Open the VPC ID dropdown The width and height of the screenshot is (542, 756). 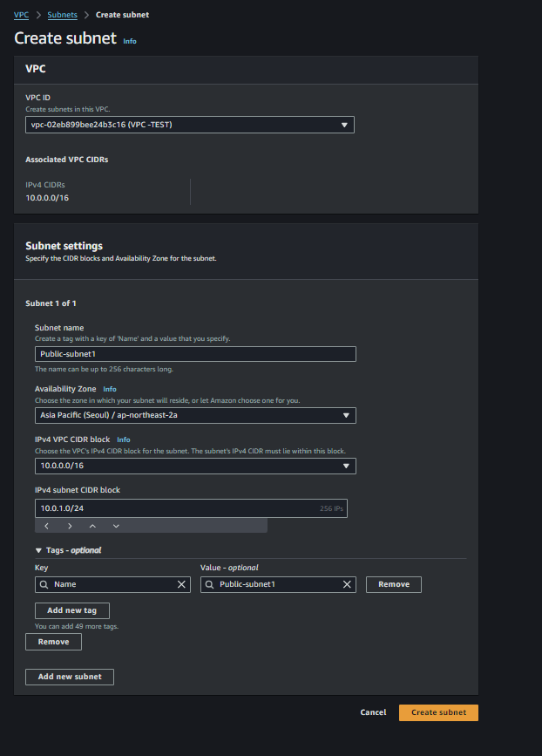(x=190, y=125)
